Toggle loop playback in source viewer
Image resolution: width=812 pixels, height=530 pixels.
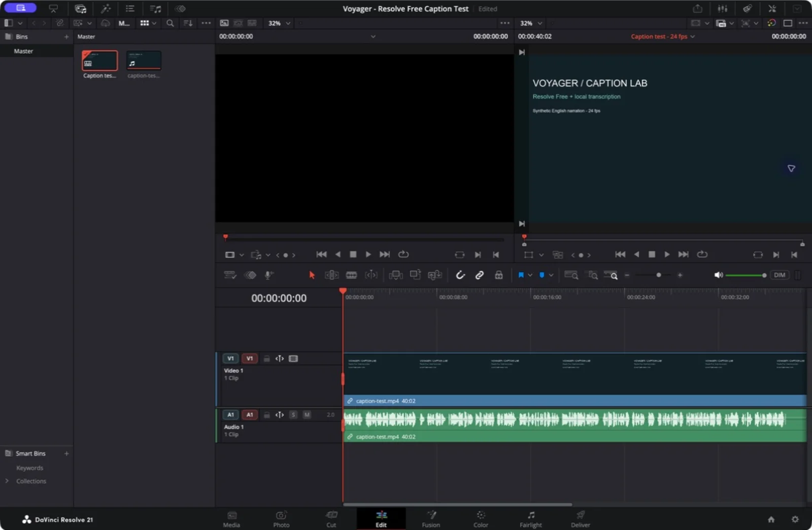pyautogui.click(x=403, y=255)
